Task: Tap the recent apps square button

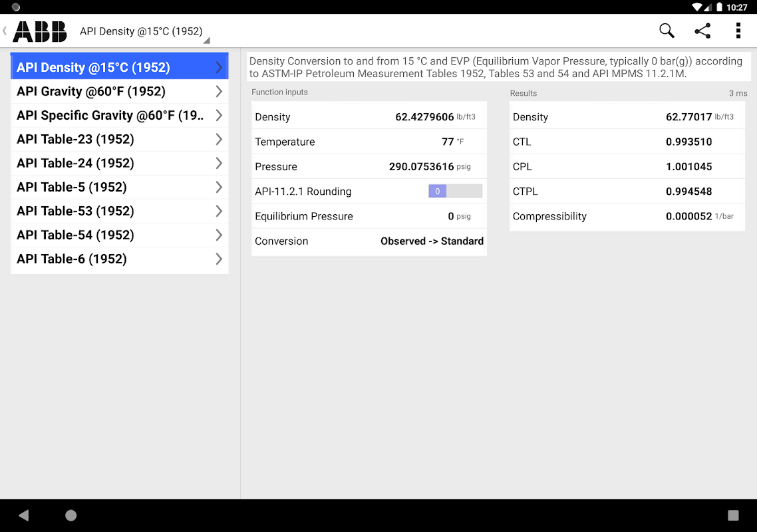Action: click(733, 515)
